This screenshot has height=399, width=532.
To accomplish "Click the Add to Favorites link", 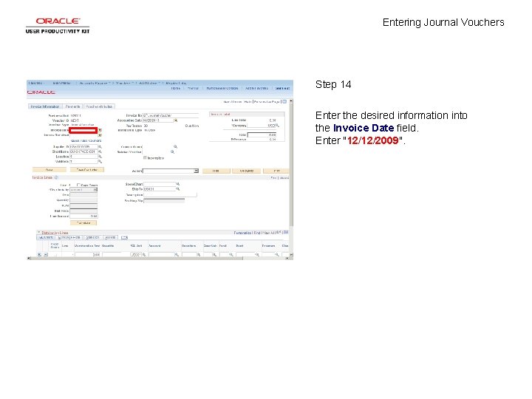I will 256,88.
